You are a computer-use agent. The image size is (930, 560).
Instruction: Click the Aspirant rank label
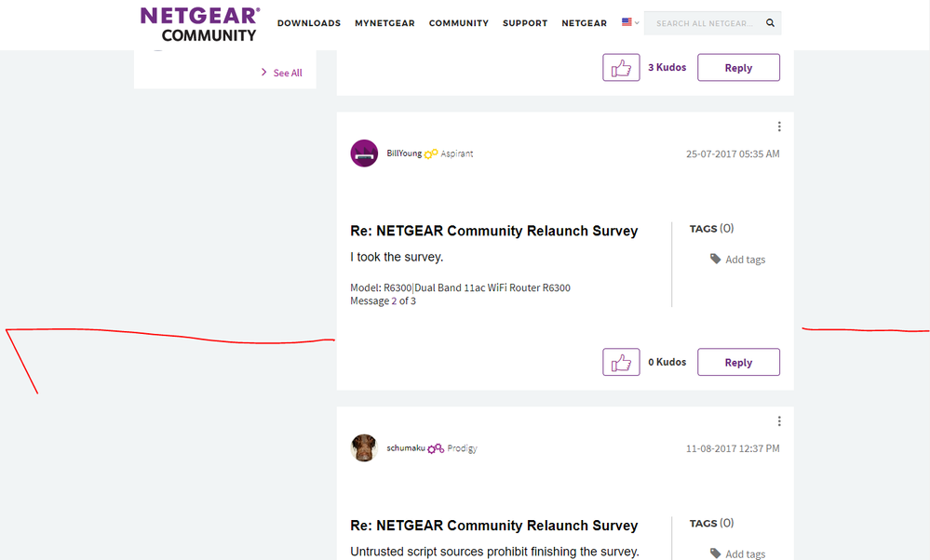tap(457, 153)
